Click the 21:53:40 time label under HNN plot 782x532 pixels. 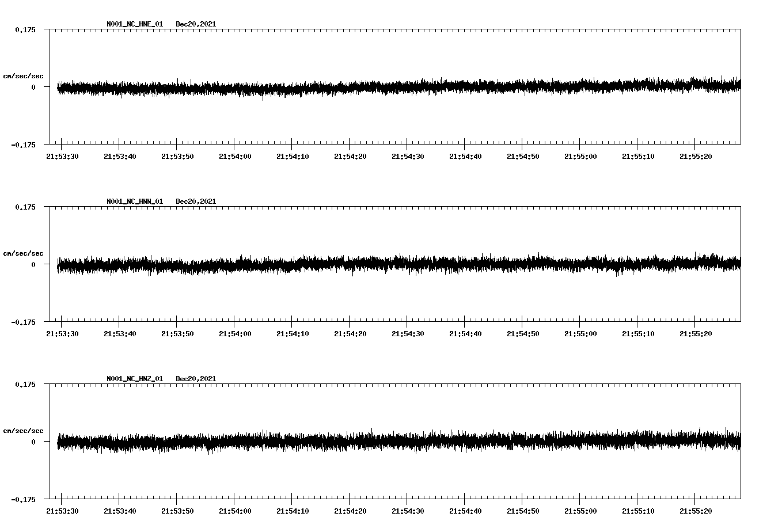tap(120, 334)
